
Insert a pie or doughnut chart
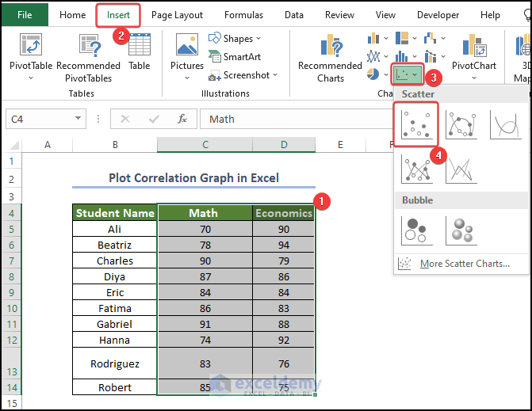click(x=373, y=74)
